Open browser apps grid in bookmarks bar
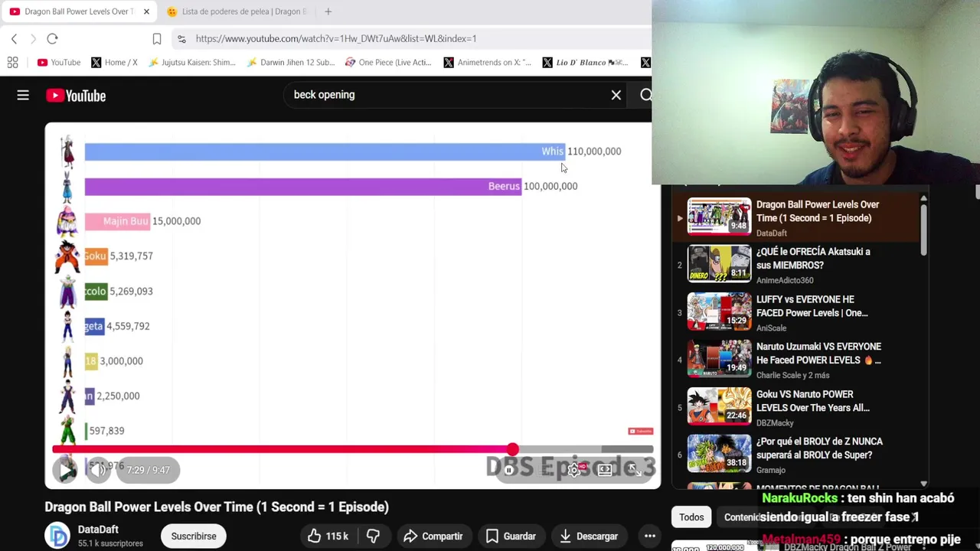 12,63
